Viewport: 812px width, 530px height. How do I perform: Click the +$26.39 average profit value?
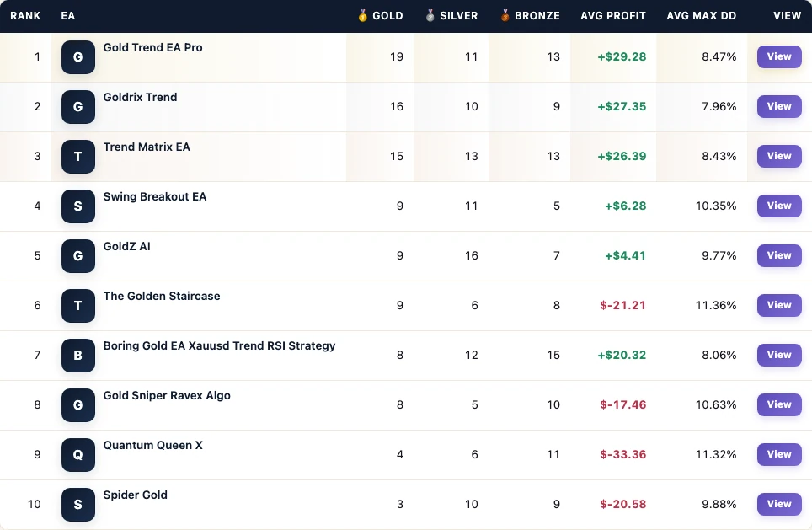(x=622, y=157)
